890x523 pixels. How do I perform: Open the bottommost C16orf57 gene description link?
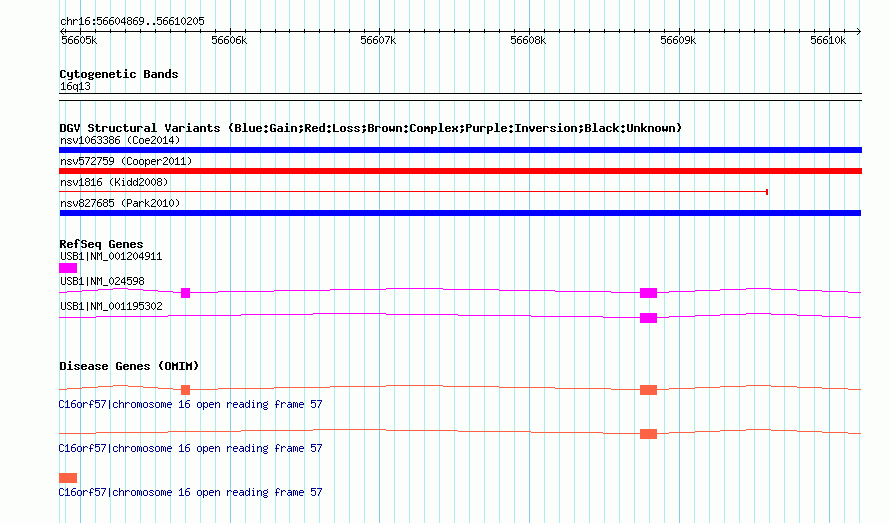click(190, 493)
